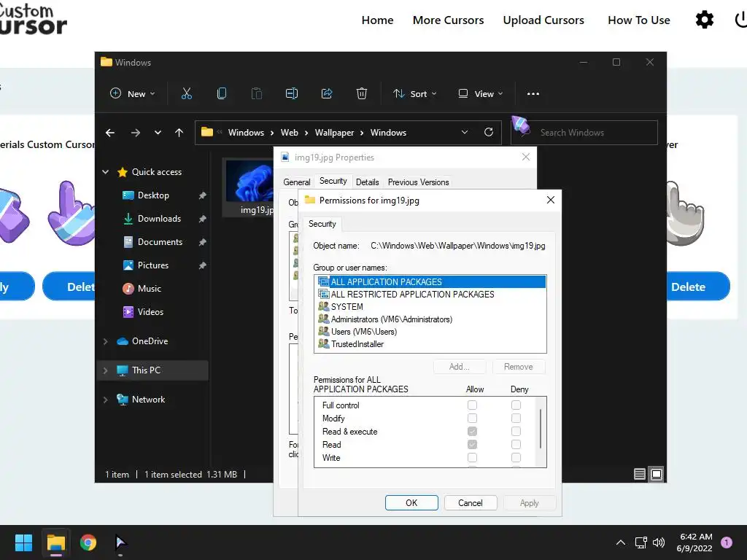This screenshot has height=560, width=747.
Task: Open the notification badge in taskbar
Action: point(727,542)
